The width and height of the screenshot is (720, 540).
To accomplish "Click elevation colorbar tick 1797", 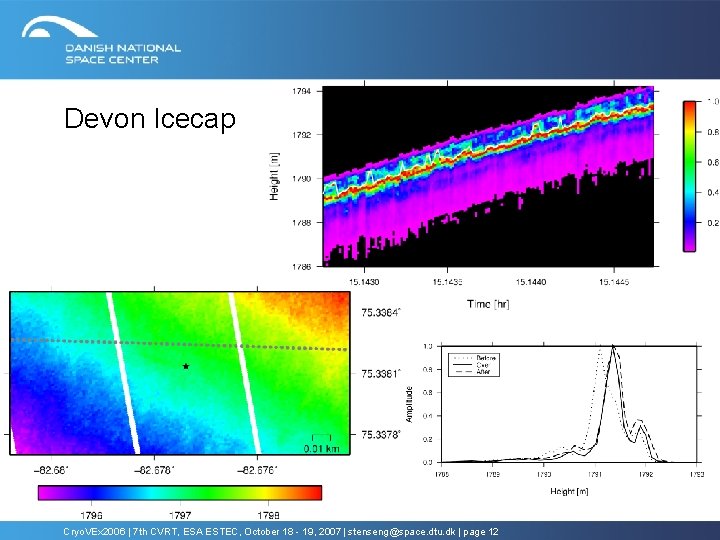I will pos(180,516).
